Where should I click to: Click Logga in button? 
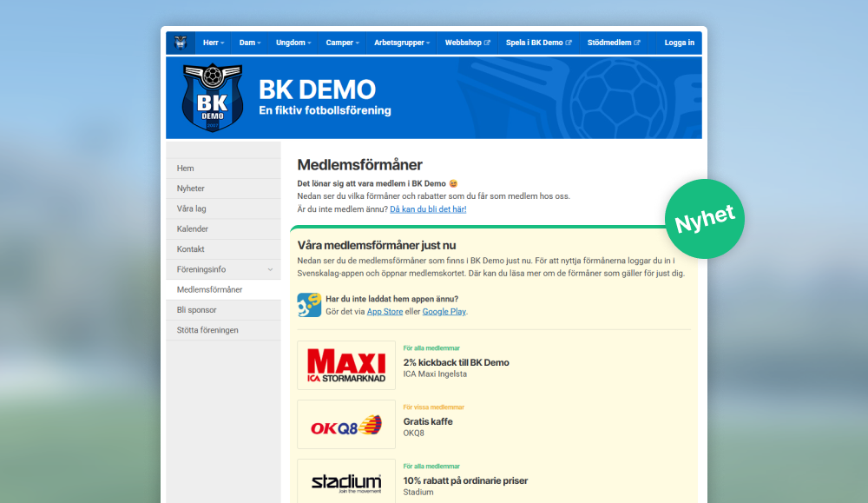(x=679, y=43)
